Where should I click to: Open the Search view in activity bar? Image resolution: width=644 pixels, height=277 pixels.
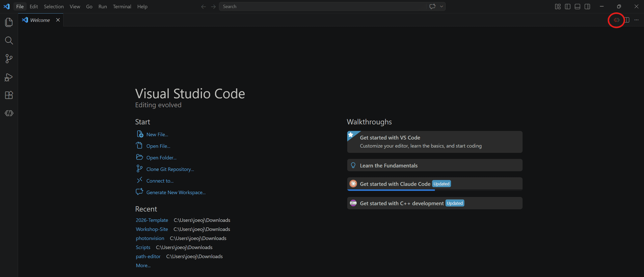[x=9, y=40]
